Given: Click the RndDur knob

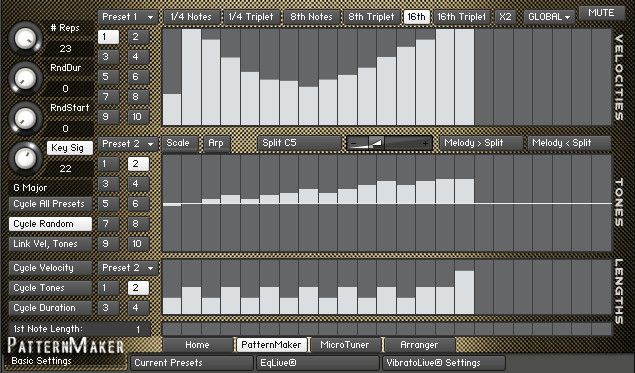Looking at the screenshot, I should [25, 79].
